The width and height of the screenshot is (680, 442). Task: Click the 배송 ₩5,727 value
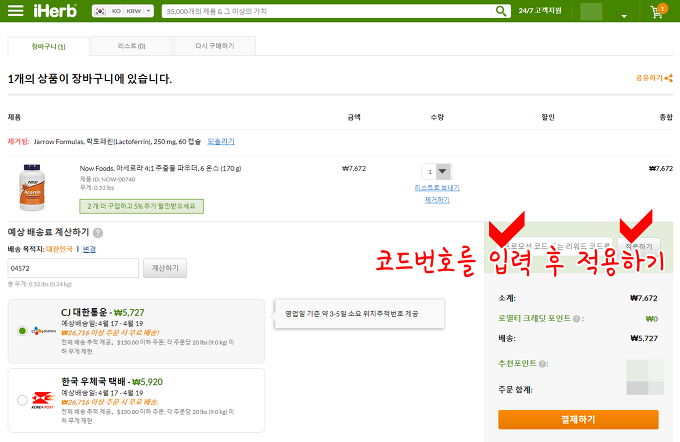click(644, 338)
